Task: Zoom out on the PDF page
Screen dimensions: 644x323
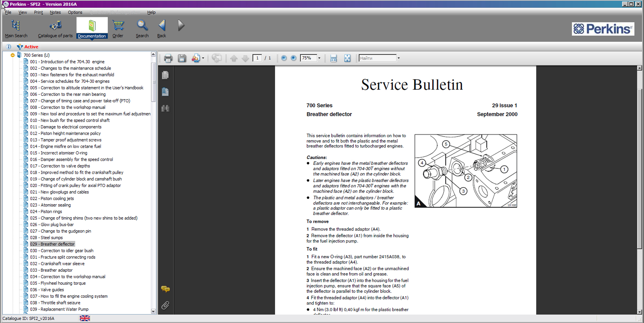Action: pos(284,58)
